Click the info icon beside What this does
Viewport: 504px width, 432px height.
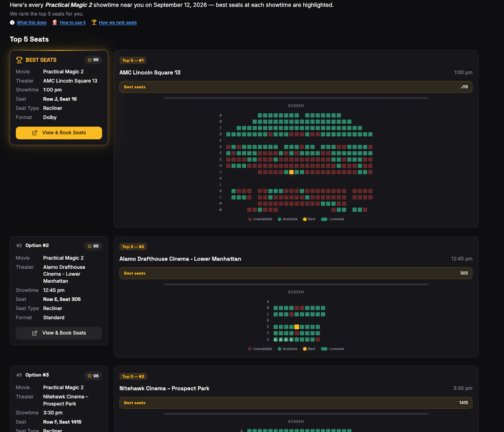point(12,22)
